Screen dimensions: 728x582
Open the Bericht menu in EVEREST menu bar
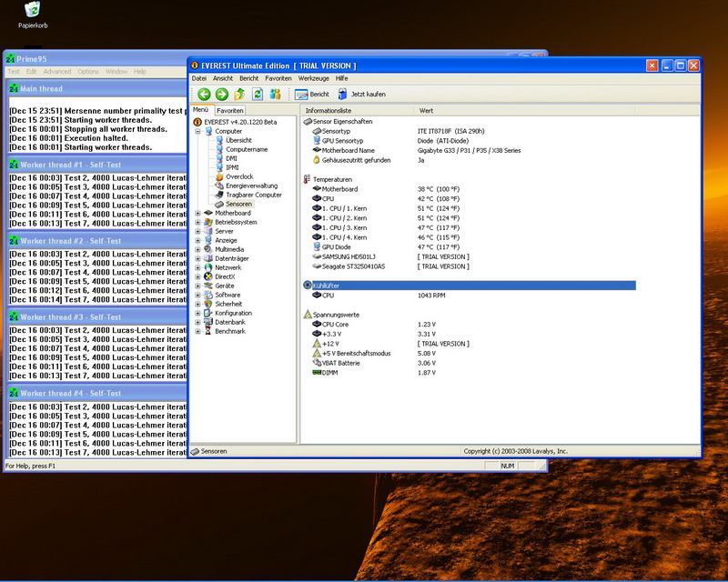(248, 78)
